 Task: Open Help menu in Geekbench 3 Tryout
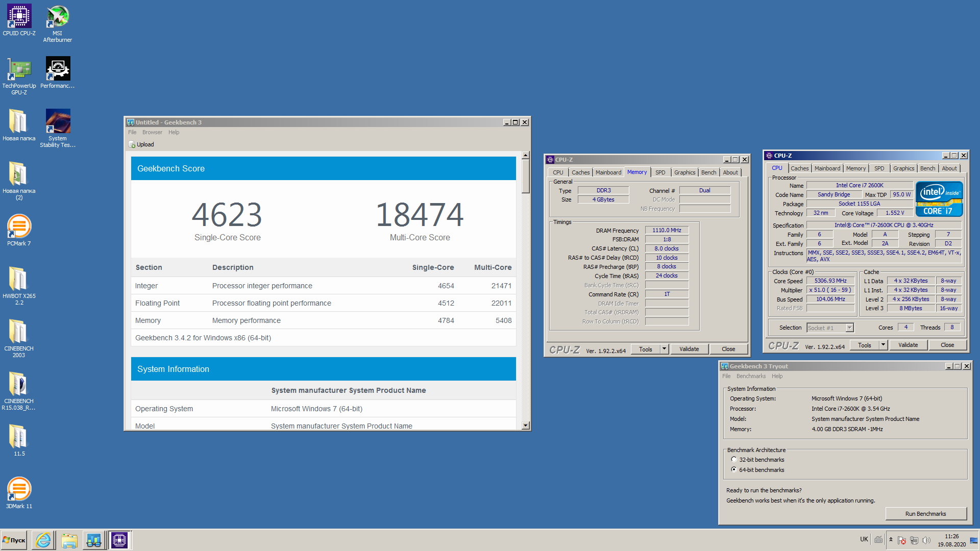[777, 376]
